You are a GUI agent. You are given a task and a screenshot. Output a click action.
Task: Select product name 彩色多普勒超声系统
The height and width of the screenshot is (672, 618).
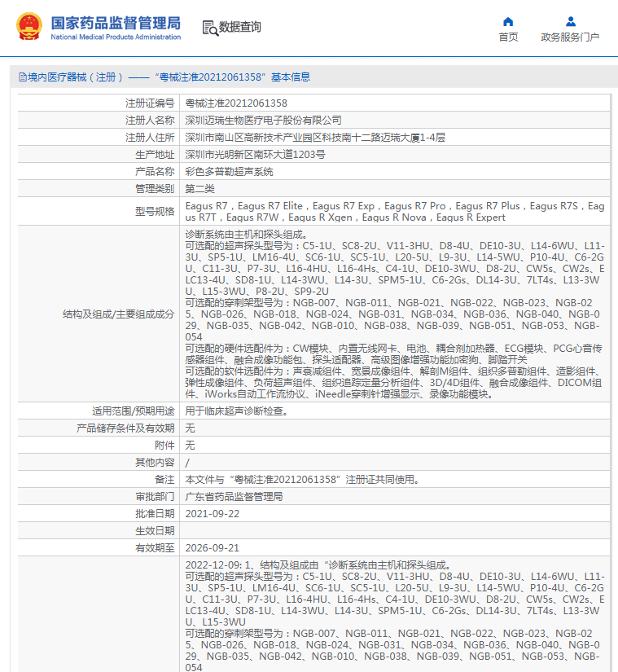point(229,172)
